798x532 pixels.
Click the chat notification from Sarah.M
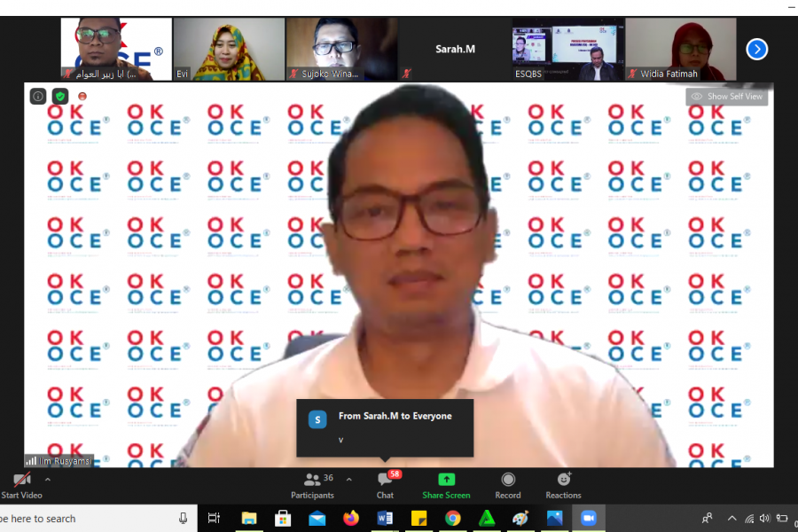[385, 427]
